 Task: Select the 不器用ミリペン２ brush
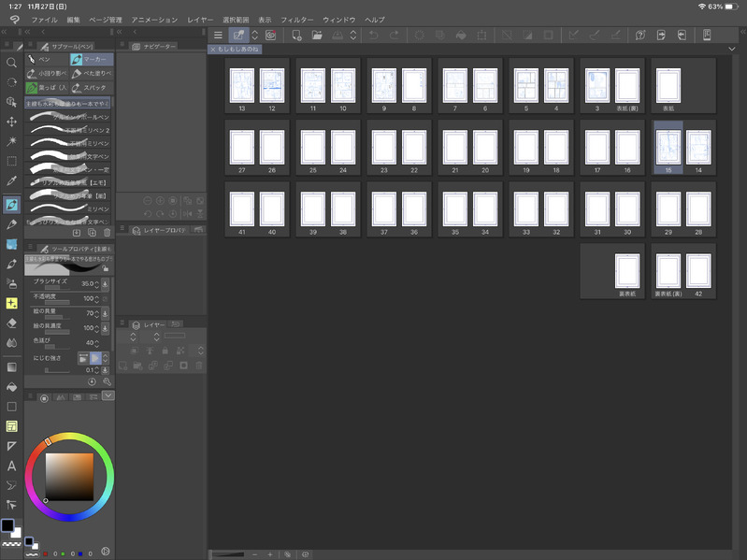pyautogui.click(x=67, y=130)
